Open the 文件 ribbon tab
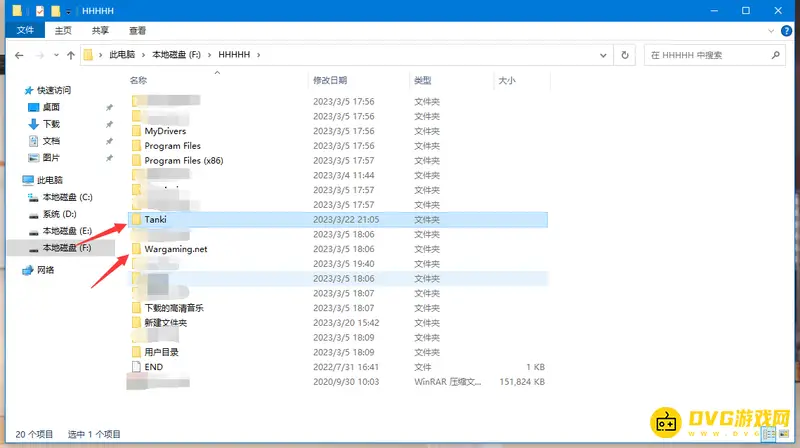800x448 pixels. pos(25,30)
